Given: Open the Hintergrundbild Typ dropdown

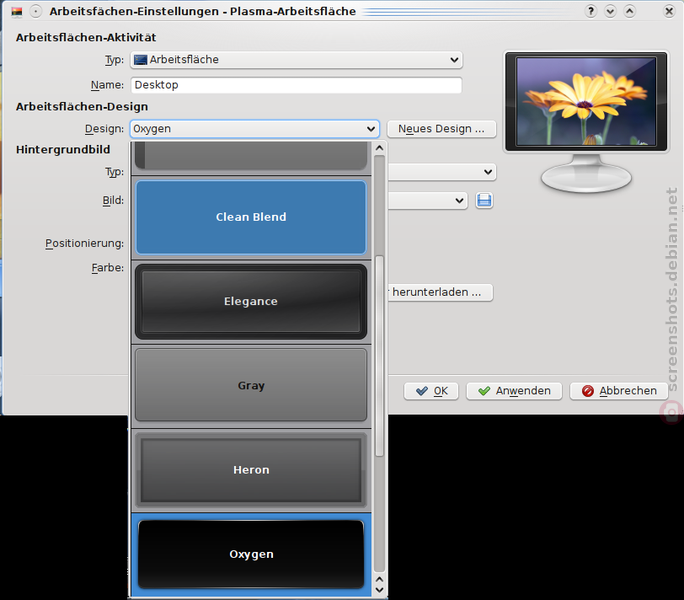Looking at the screenshot, I should [441, 172].
